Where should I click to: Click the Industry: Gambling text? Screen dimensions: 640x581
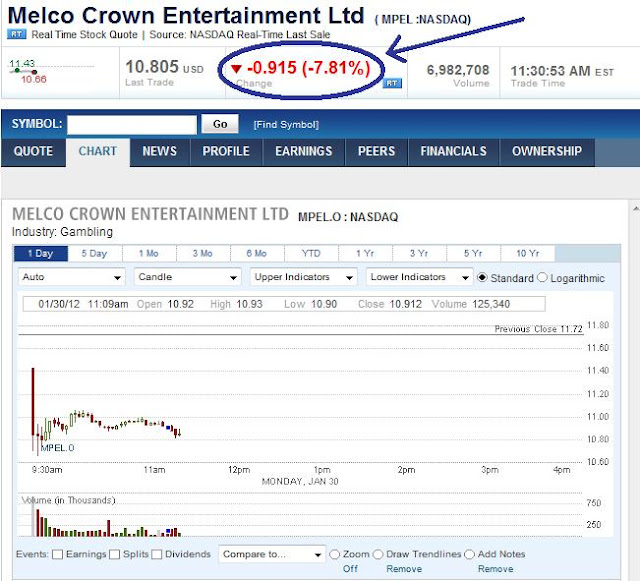pyautogui.click(x=62, y=232)
